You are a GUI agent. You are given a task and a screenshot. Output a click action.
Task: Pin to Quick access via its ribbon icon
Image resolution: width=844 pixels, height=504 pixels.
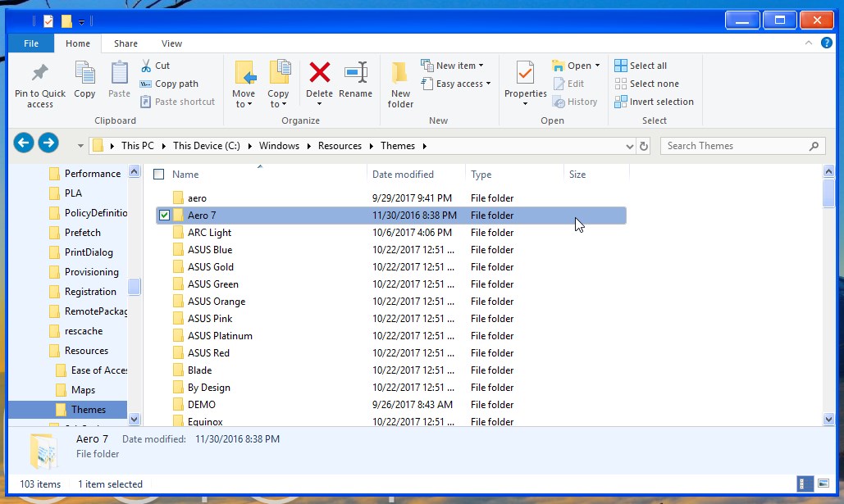(39, 82)
